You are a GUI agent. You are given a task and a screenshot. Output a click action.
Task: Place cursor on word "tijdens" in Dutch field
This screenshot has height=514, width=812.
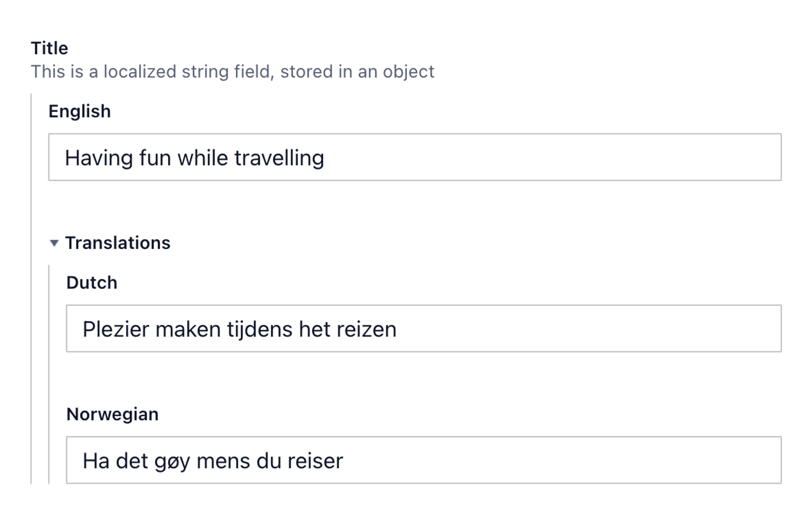pyautogui.click(x=260, y=329)
